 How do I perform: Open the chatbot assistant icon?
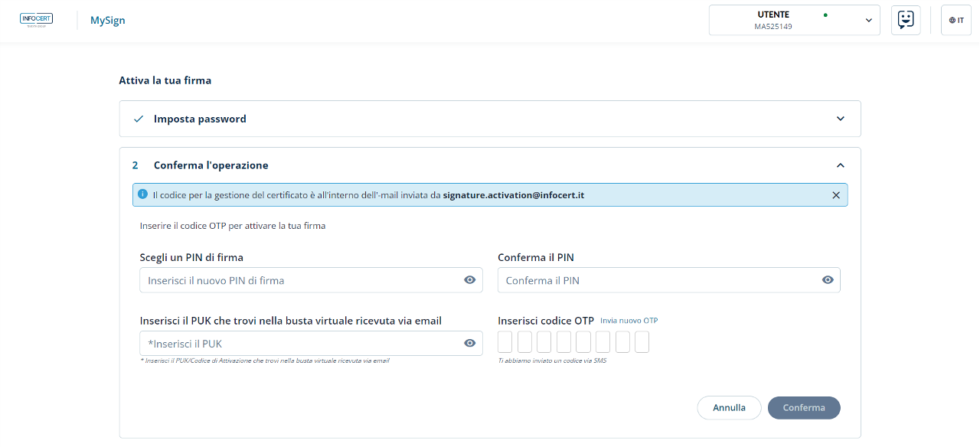906,20
